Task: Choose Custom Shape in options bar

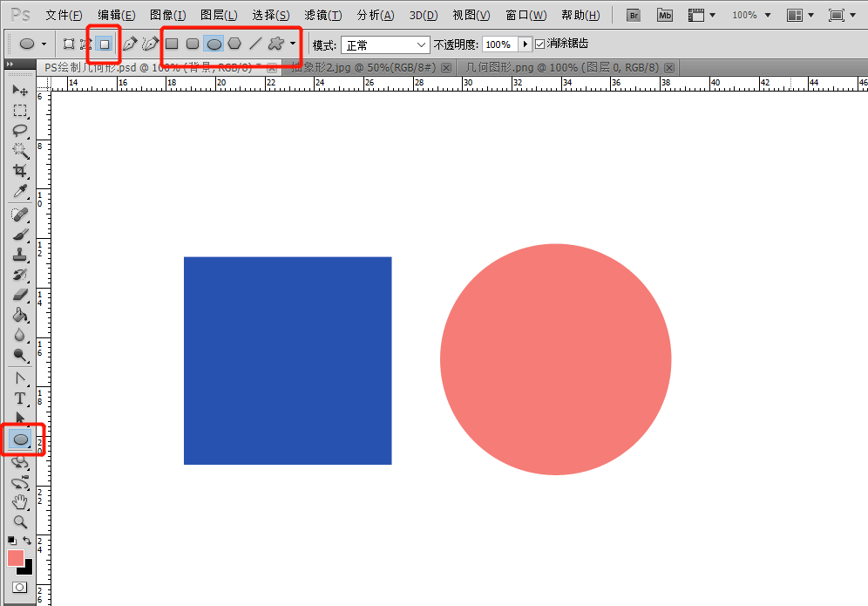Action: [x=275, y=44]
